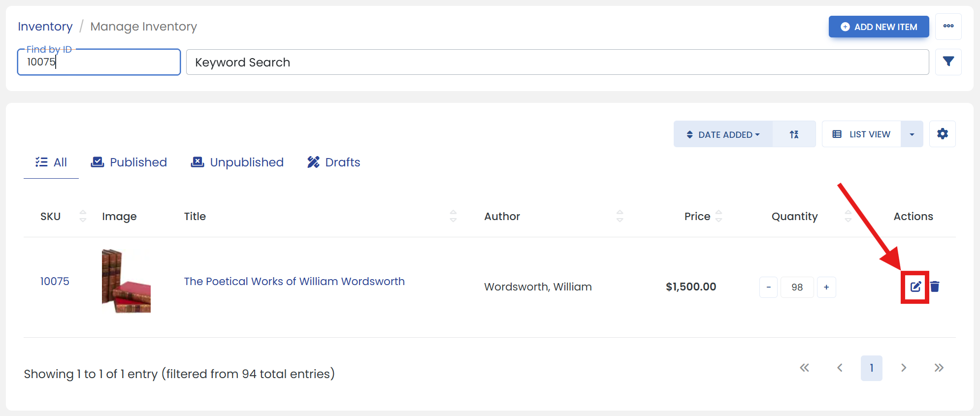
Task: Sort by the Price column arrows
Action: [x=719, y=216]
